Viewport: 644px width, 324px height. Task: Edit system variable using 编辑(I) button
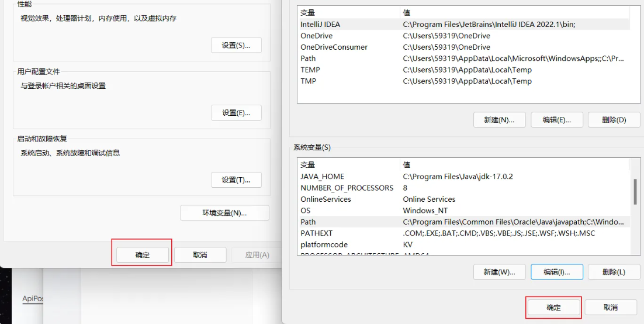click(x=557, y=272)
